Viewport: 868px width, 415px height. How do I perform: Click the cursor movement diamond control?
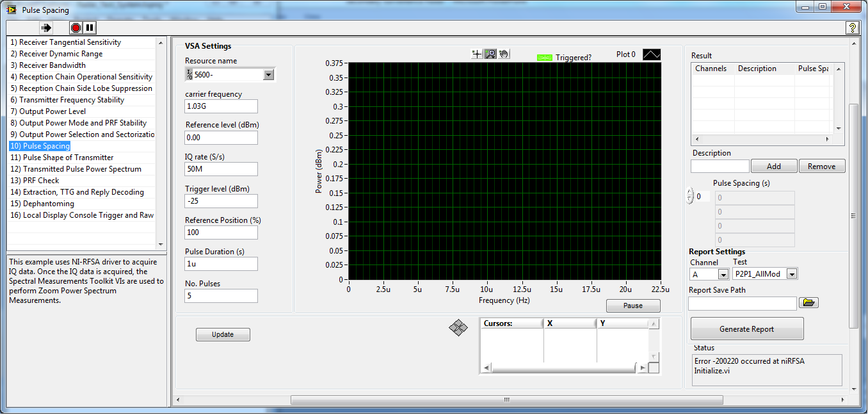coord(458,327)
